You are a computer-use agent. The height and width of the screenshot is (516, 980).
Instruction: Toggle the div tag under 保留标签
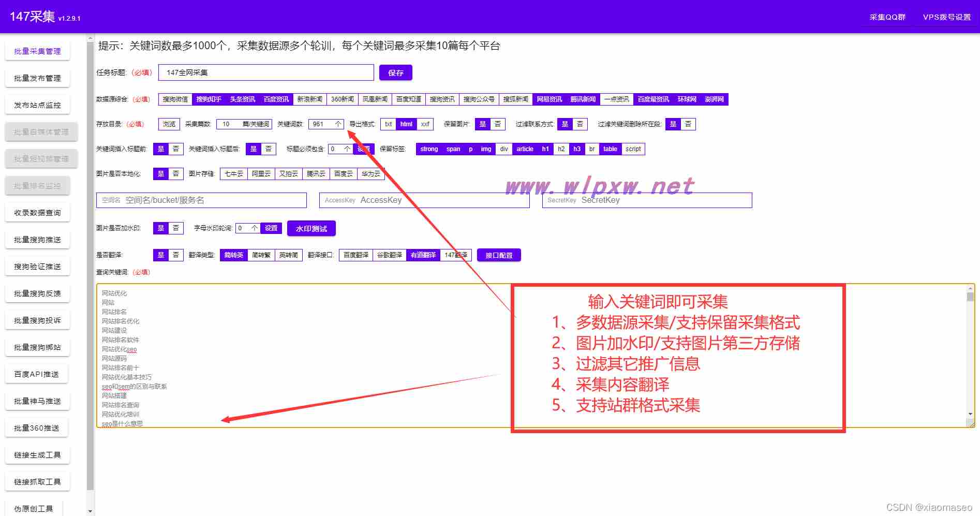(503, 149)
